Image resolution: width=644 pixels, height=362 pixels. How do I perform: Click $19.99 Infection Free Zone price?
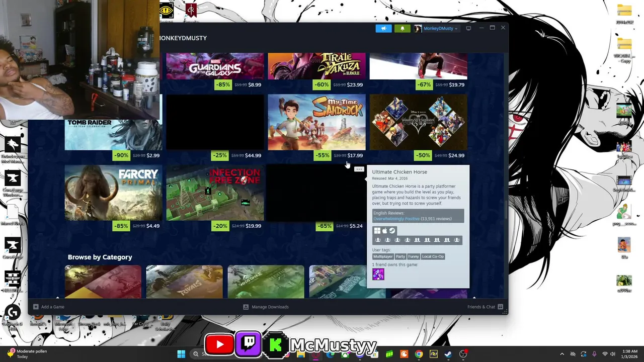click(x=253, y=226)
